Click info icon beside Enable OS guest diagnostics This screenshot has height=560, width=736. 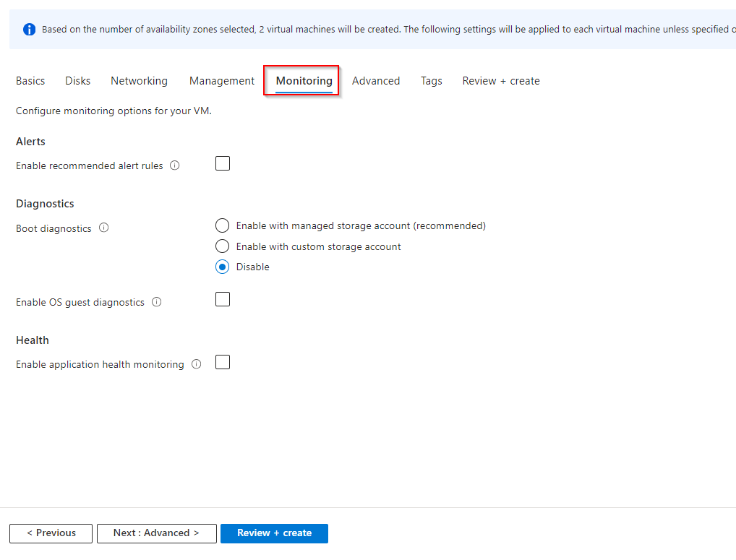(x=156, y=302)
